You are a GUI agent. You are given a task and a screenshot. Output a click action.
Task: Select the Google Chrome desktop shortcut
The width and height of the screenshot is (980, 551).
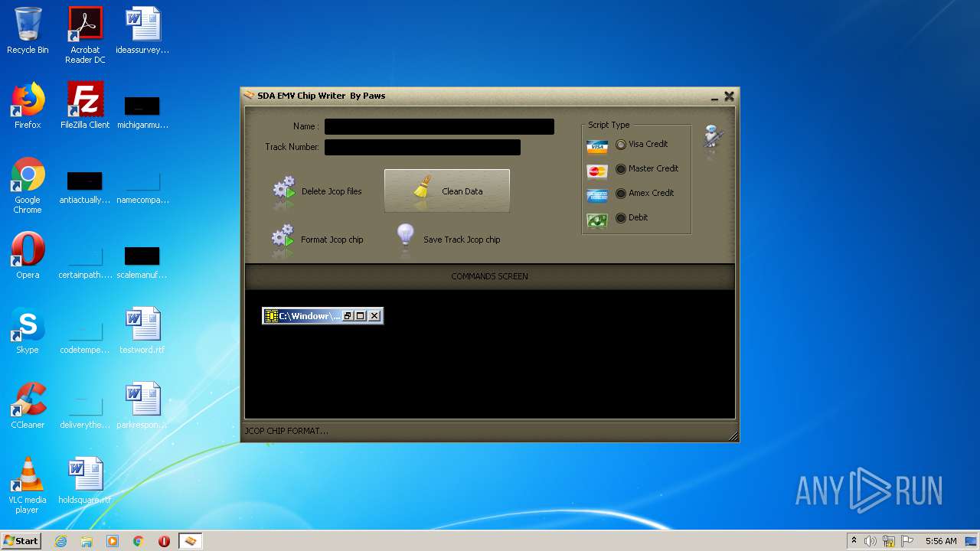point(28,186)
